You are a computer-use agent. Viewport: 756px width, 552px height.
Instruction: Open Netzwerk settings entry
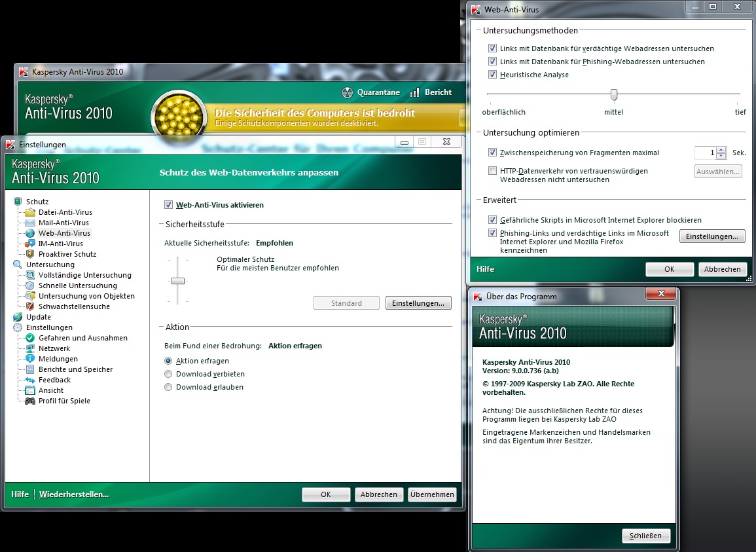[54, 348]
